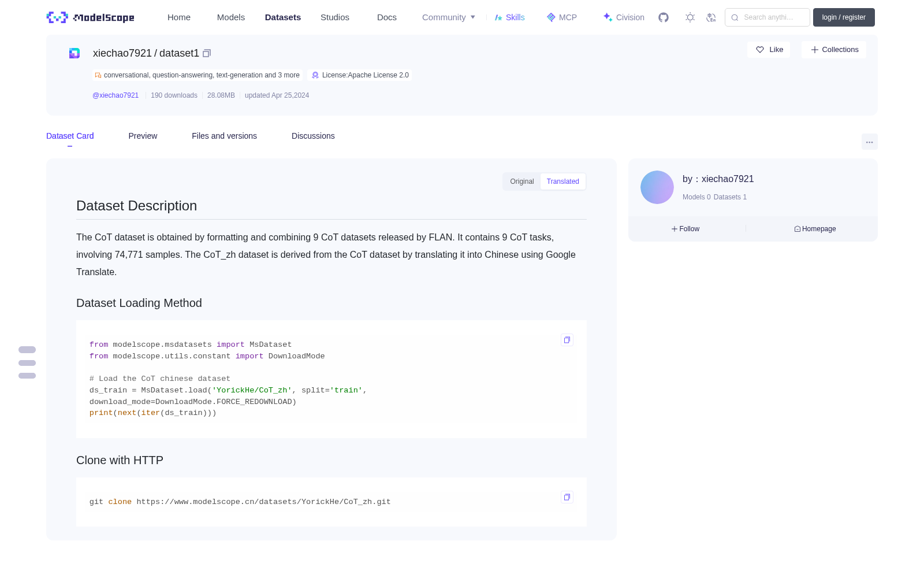Open the Discussions tab
The width and height of the screenshot is (924, 578).
click(x=313, y=136)
